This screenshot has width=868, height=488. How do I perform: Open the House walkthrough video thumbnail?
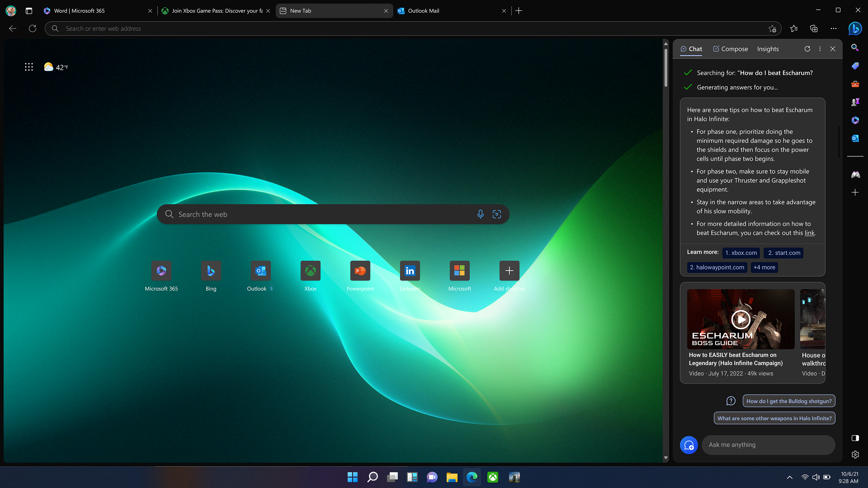[812, 319]
